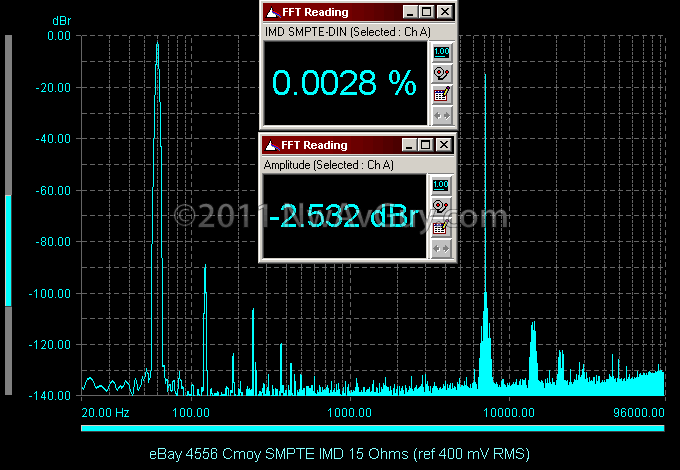Click the cyan thumb of the vertical scale bar

8,251
